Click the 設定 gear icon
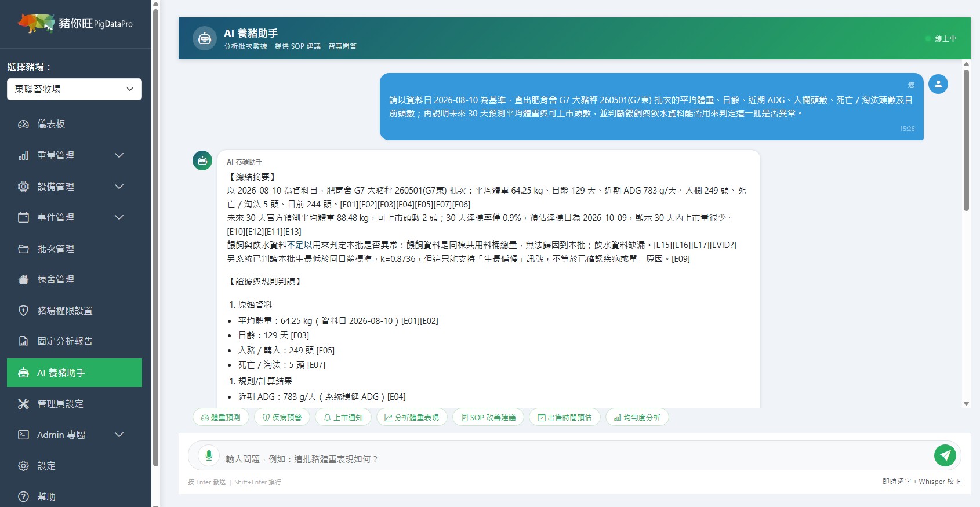Image resolution: width=980 pixels, height=507 pixels. pos(23,466)
